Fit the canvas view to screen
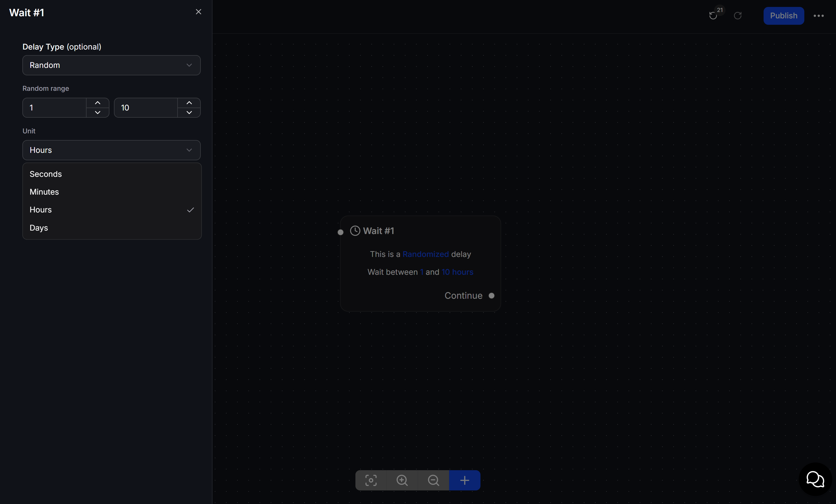Viewport: 836px width, 504px height. pyautogui.click(x=371, y=480)
